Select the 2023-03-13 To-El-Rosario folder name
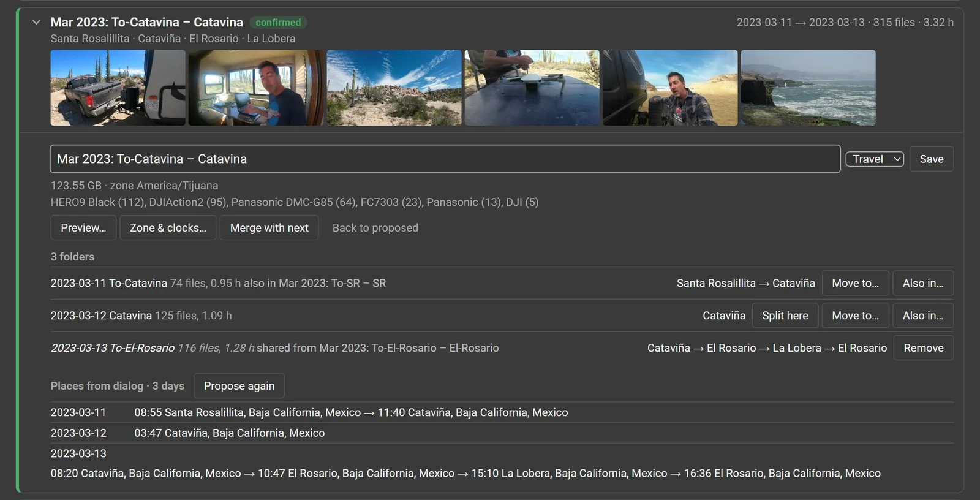 pyautogui.click(x=113, y=348)
